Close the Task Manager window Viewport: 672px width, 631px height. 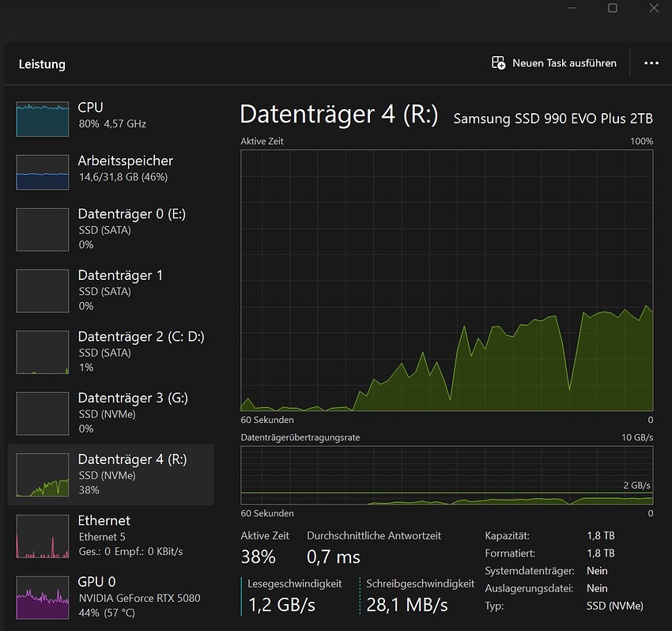point(653,8)
